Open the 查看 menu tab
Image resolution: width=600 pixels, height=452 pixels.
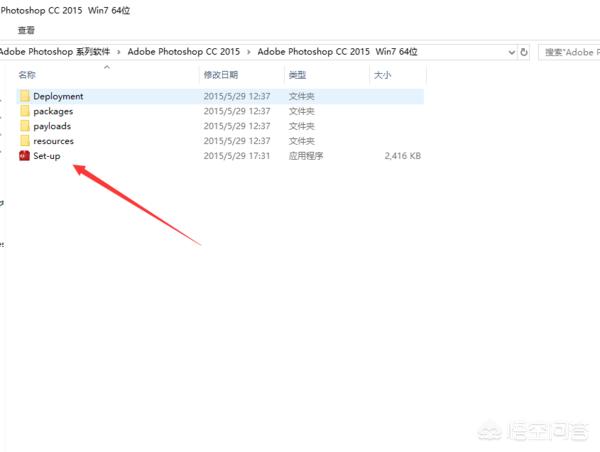click(26, 30)
